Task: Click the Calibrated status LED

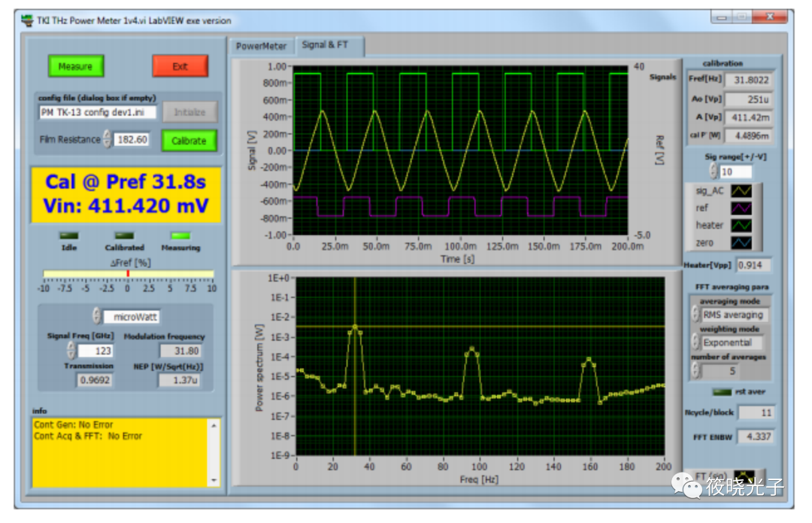Action: 124,236
